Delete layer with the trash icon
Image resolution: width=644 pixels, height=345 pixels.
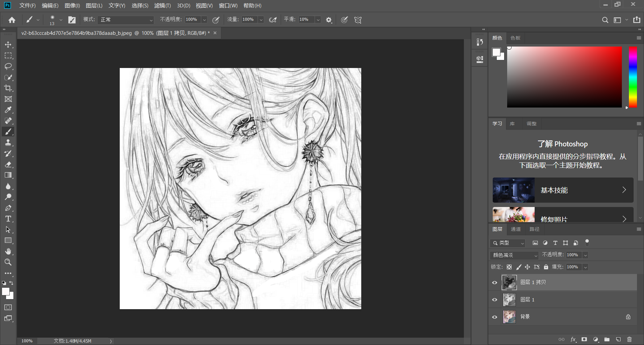630,339
